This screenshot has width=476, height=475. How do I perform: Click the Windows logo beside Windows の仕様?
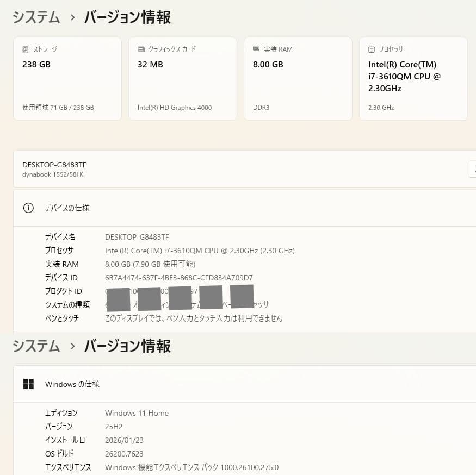[28, 384]
